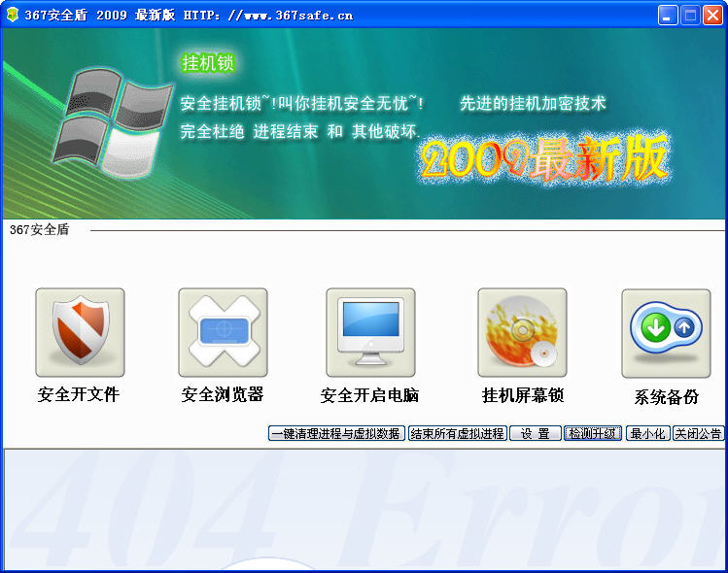Launch the 安全浏览器 icon
728x573 pixels.
pos(223,332)
